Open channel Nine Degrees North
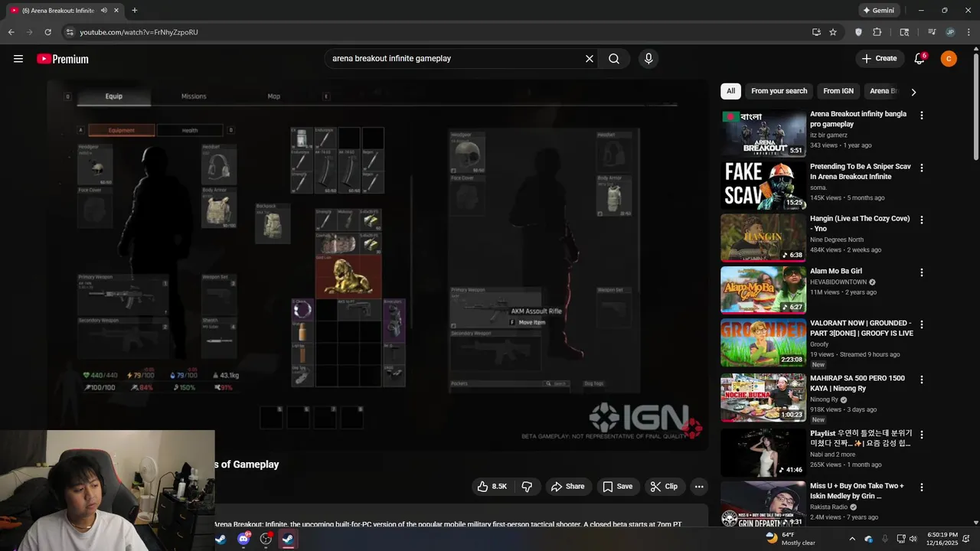980x551 pixels. pos(837,240)
